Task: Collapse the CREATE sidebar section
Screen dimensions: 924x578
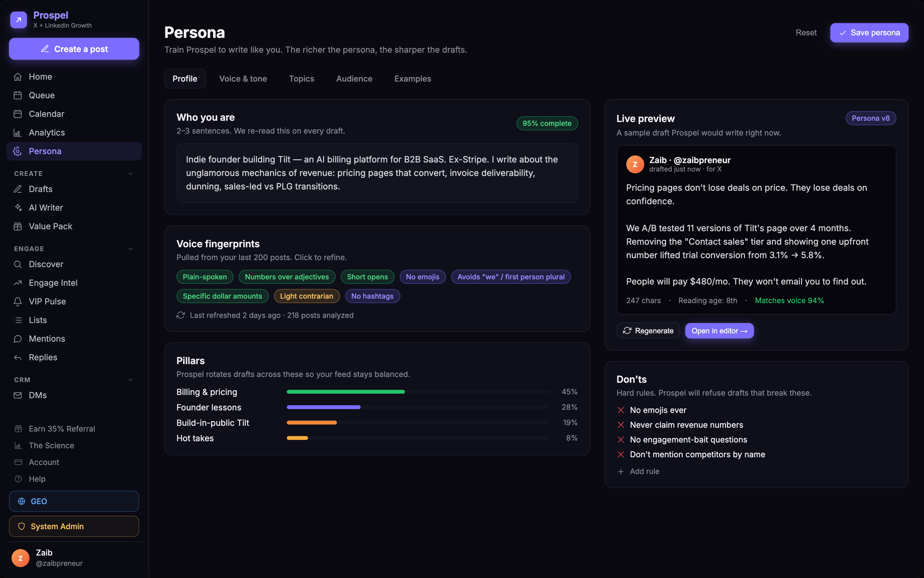Action: coord(131,173)
